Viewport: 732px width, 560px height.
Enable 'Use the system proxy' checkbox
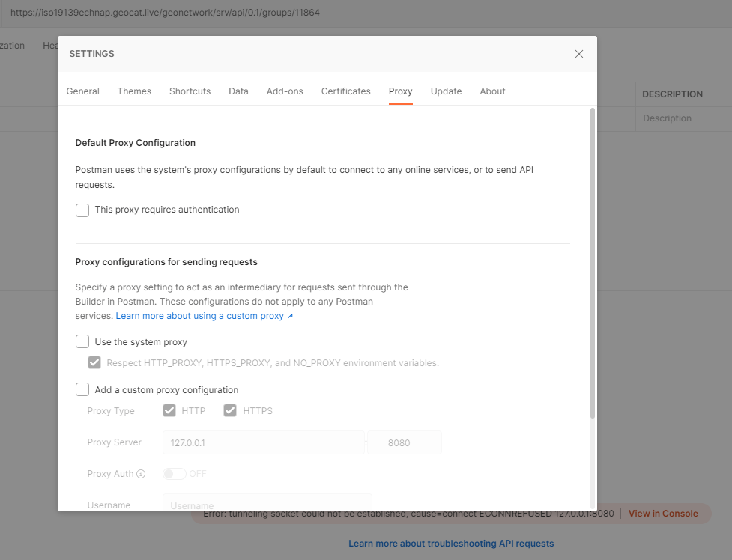(82, 341)
